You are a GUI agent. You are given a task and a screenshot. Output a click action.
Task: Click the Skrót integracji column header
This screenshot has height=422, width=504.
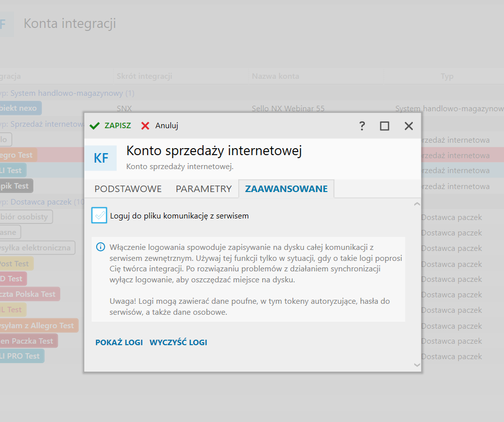point(145,76)
